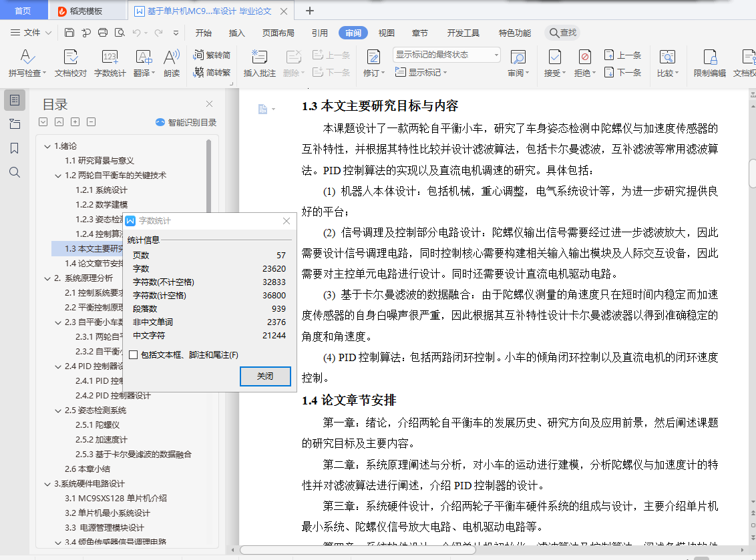
Task: Select 1.1 研究背景与意义 in outline
Action: tap(100, 160)
